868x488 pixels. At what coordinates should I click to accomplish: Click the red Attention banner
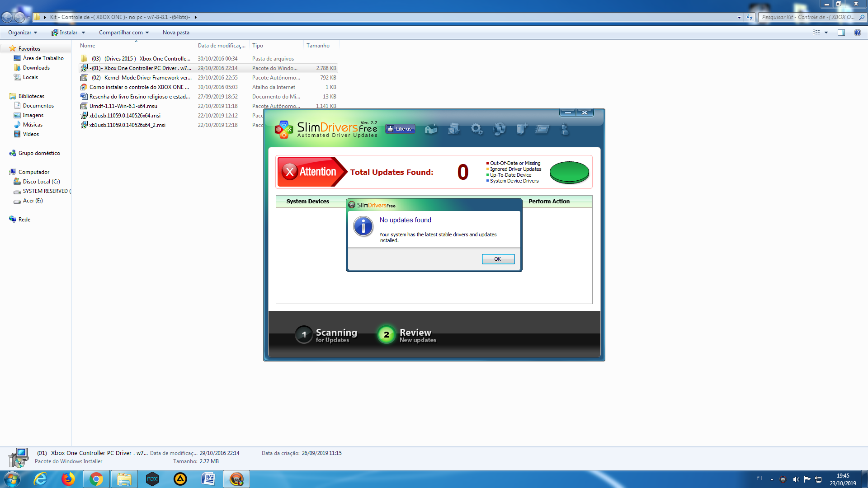312,172
